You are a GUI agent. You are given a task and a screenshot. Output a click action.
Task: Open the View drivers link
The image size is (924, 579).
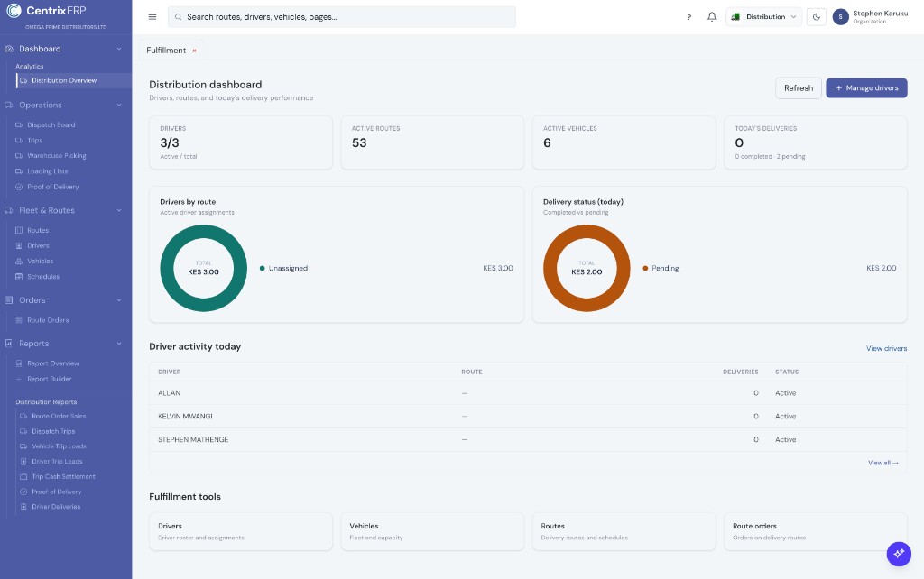[886, 349]
